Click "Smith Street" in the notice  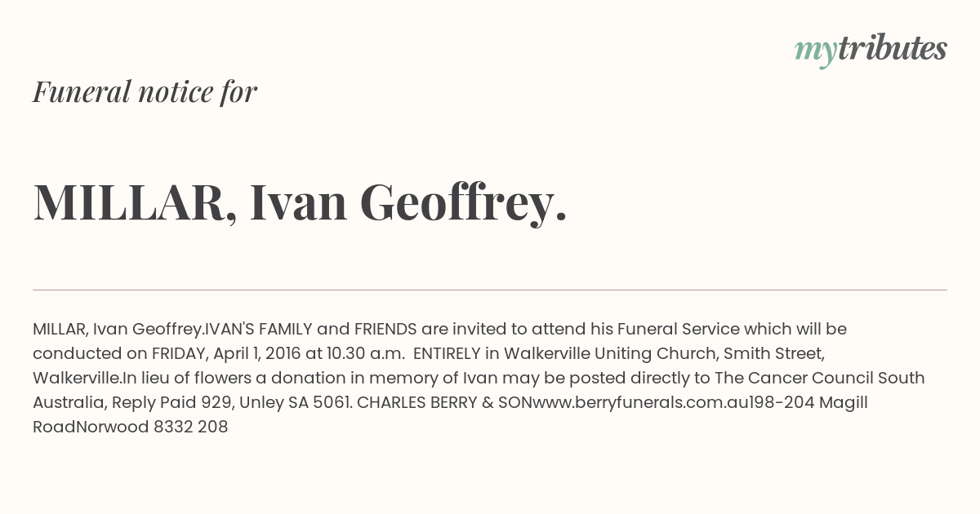773,353
